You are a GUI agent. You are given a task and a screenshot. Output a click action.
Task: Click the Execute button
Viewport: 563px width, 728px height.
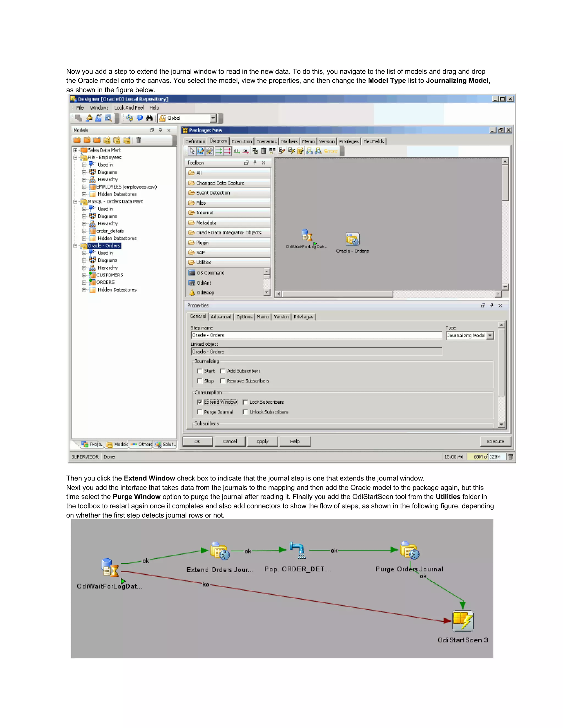495,441
